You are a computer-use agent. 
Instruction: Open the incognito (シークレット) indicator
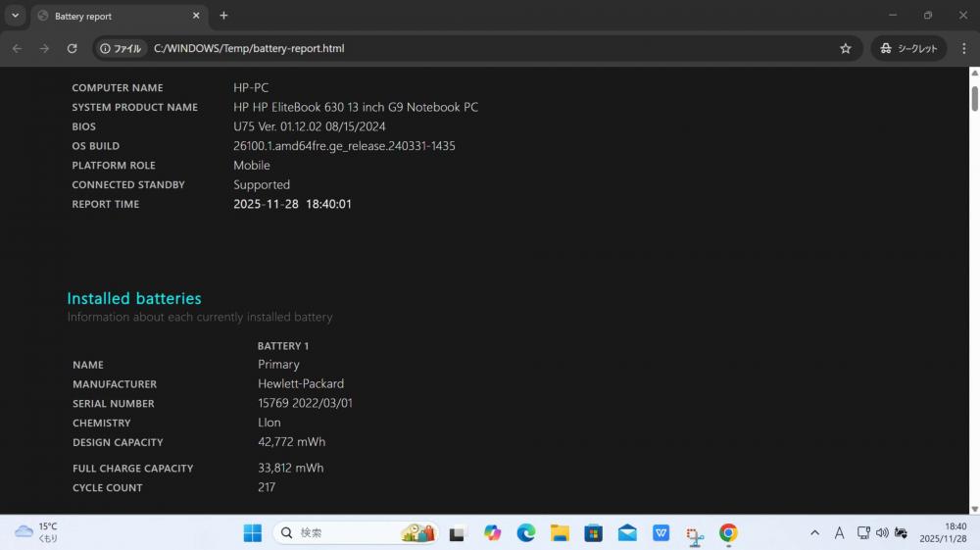click(908, 48)
